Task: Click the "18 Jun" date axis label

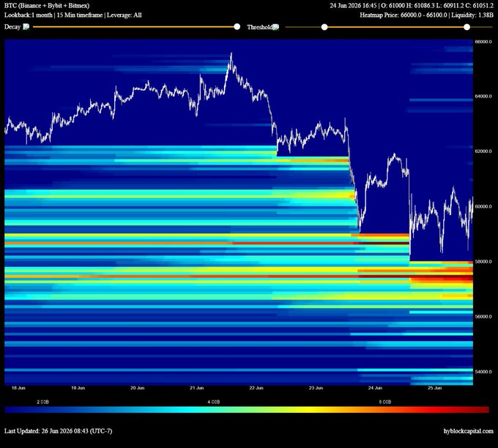Action: click(18, 388)
